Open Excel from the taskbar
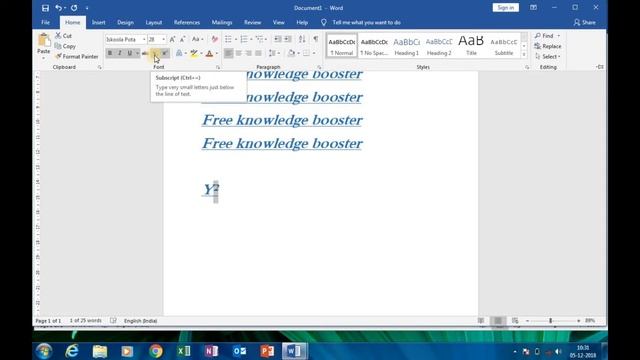The height and width of the screenshot is (360, 640). coord(184,351)
